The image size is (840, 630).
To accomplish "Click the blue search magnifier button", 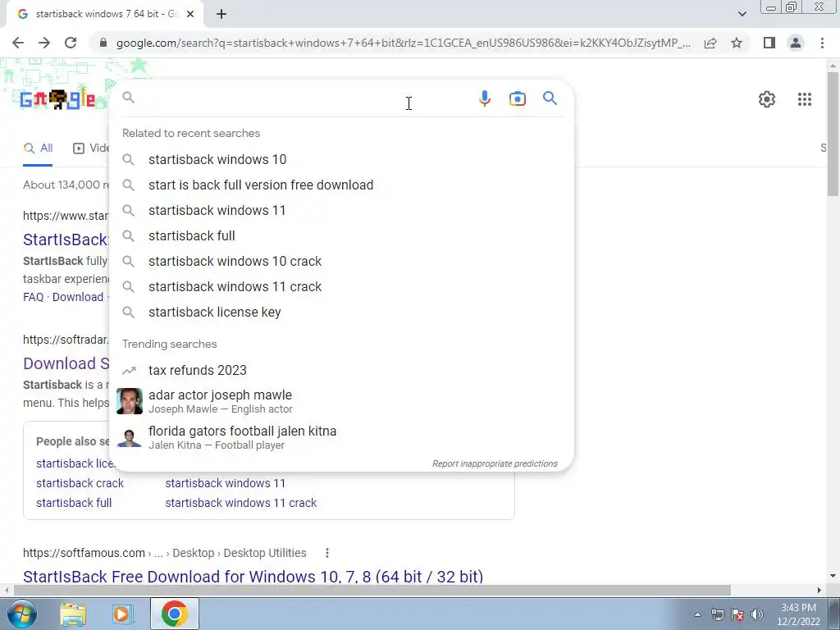I will 550,98.
